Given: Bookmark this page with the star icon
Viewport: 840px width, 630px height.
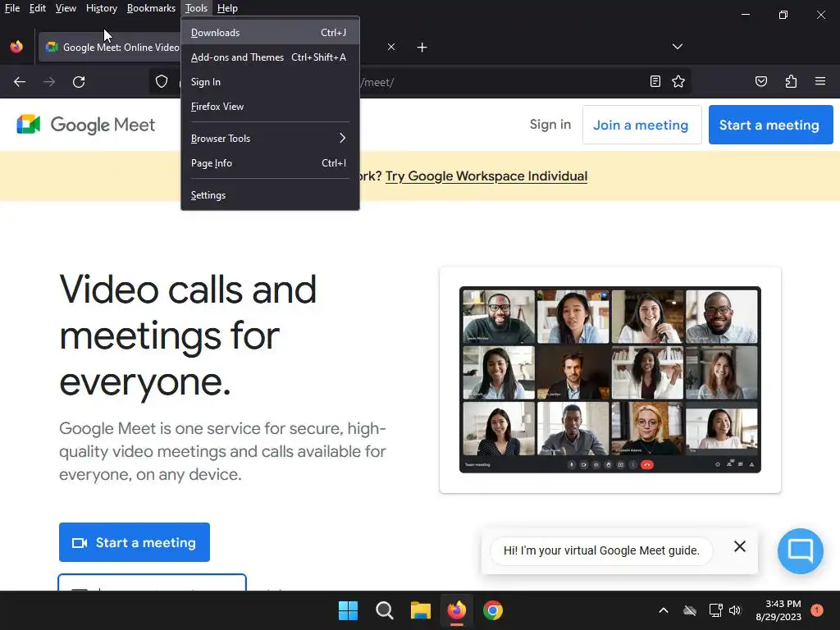Looking at the screenshot, I should (678, 81).
